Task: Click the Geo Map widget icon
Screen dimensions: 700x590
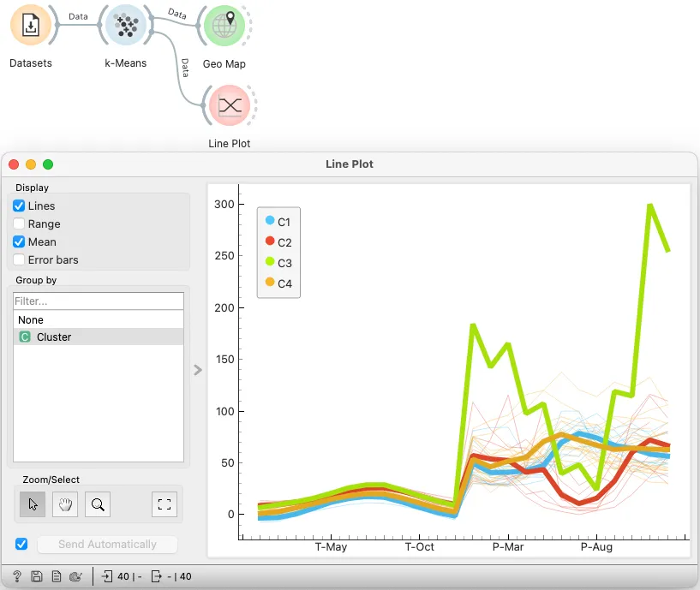Action: pyautogui.click(x=224, y=26)
